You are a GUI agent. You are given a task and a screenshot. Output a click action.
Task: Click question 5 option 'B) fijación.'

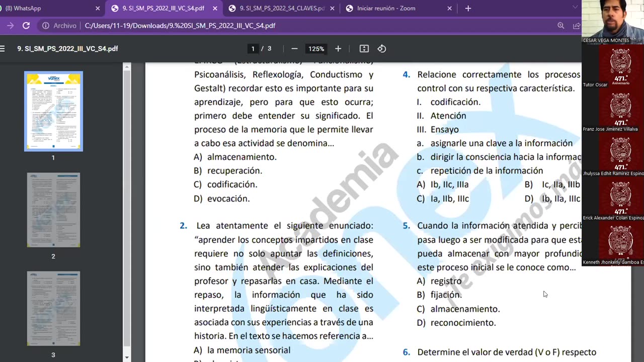point(439,295)
